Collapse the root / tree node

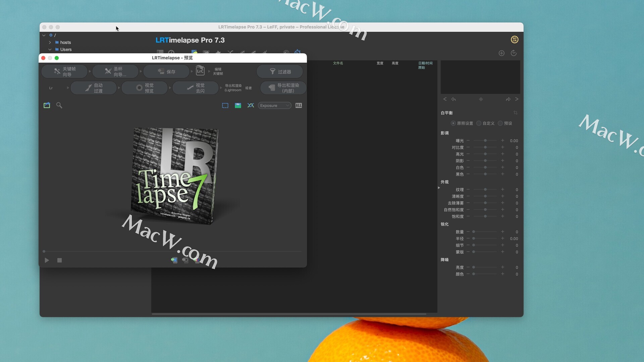point(44,35)
